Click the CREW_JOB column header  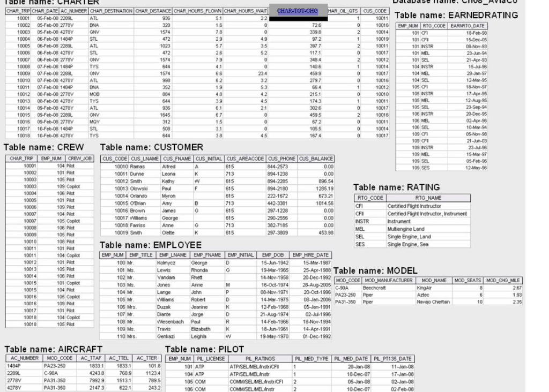(x=79, y=159)
